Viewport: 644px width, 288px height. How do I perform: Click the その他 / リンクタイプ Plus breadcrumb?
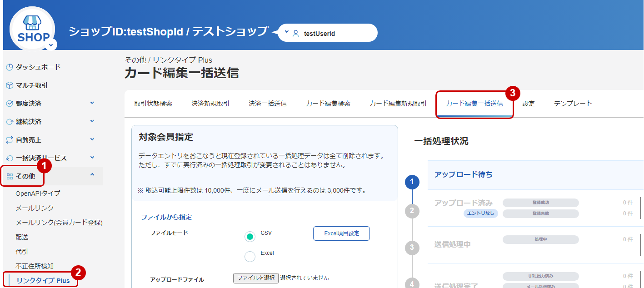click(x=169, y=60)
